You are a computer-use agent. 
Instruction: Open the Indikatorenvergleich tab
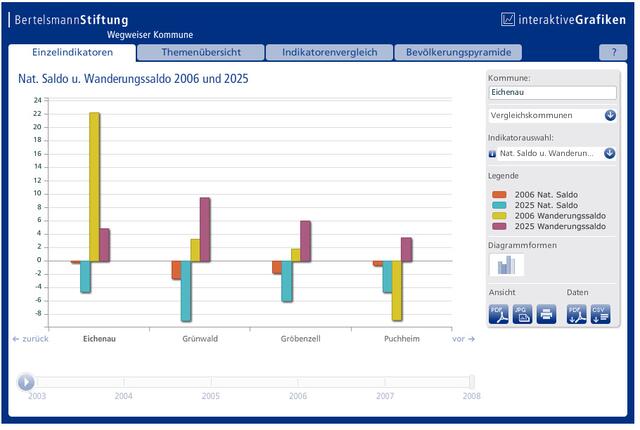(x=329, y=52)
